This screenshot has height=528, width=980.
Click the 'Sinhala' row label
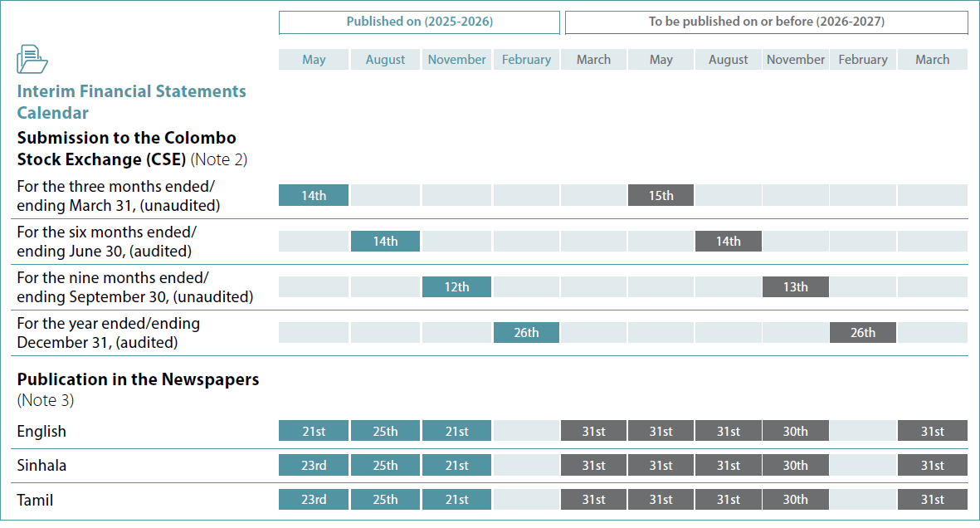coord(41,466)
